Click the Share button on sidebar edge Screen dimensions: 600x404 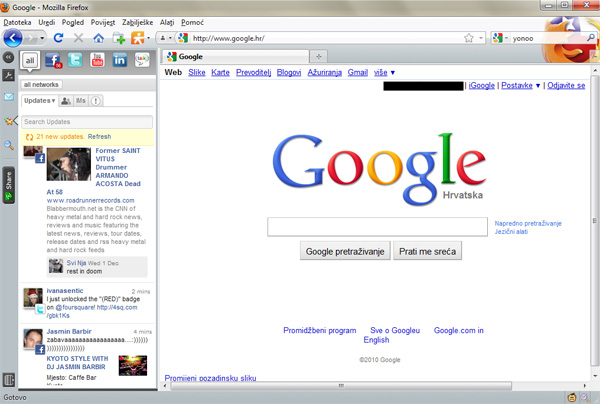point(9,183)
